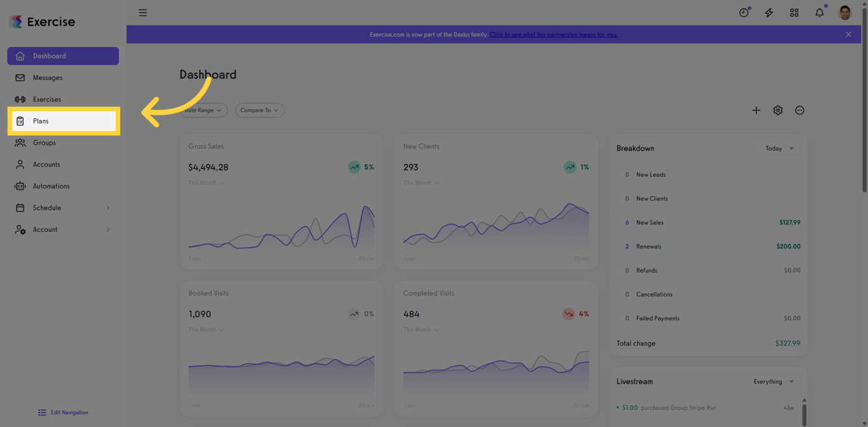Open the highlighted Plans section
868x427 pixels.
pos(40,121)
